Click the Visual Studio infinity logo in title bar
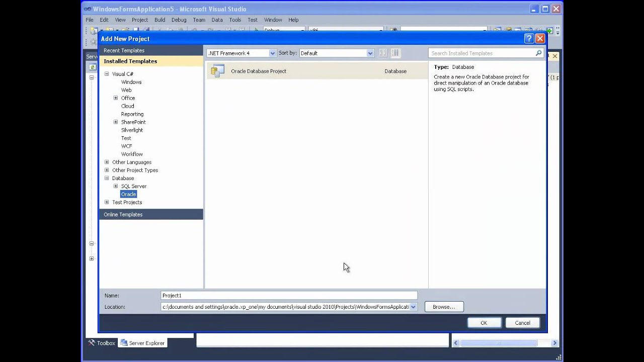This screenshot has height=362, width=644. 88,9
